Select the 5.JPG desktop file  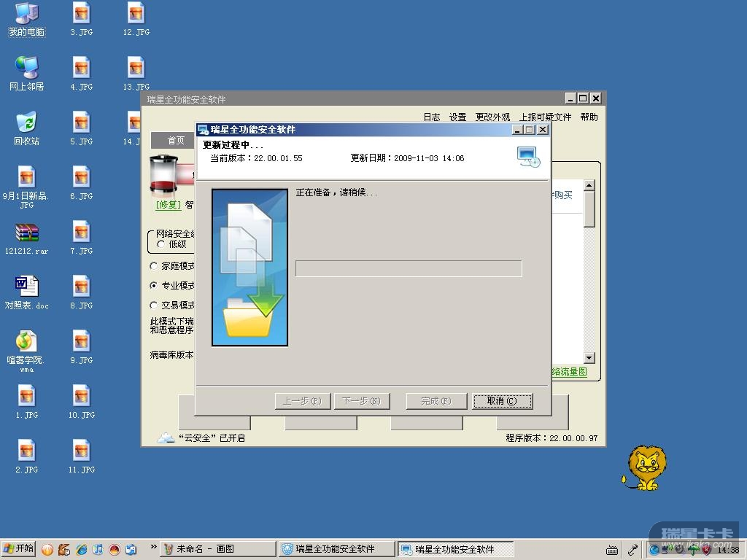82,128
